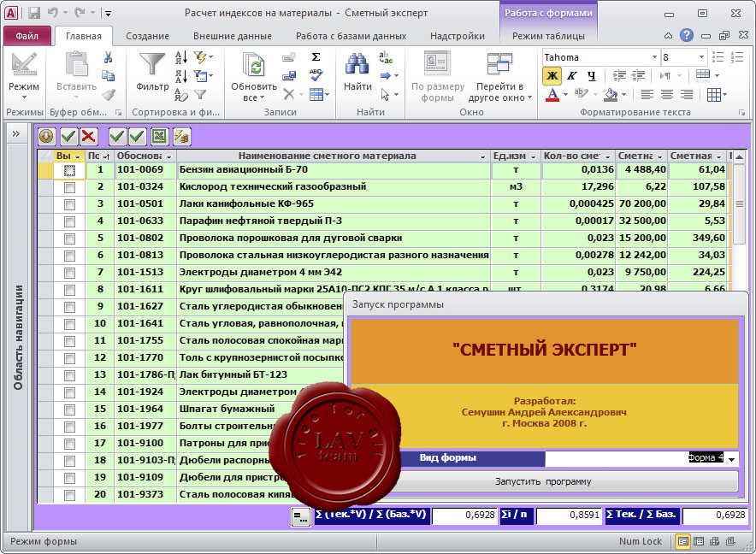Click the red X form toolbar icon

(88, 137)
